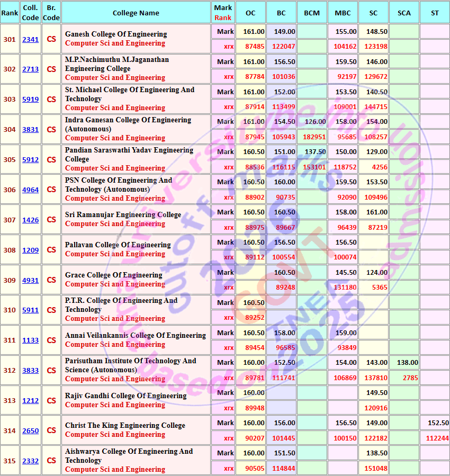The height and width of the screenshot is (476, 450).
Task: Open college code 5912 link
Action: coord(30,160)
